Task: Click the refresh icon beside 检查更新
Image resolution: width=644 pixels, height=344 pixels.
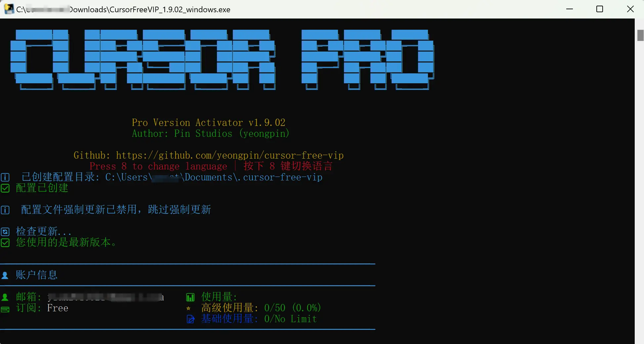Action: click(x=5, y=232)
